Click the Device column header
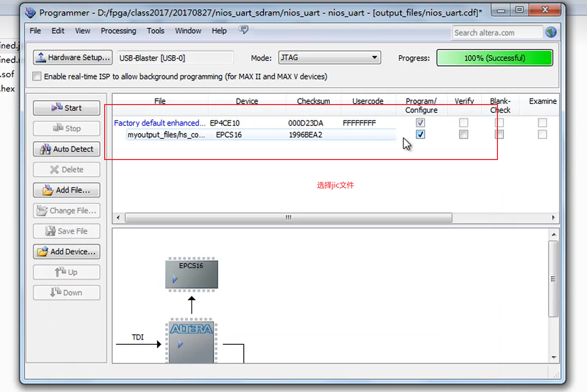587x392 pixels. click(x=247, y=101)
